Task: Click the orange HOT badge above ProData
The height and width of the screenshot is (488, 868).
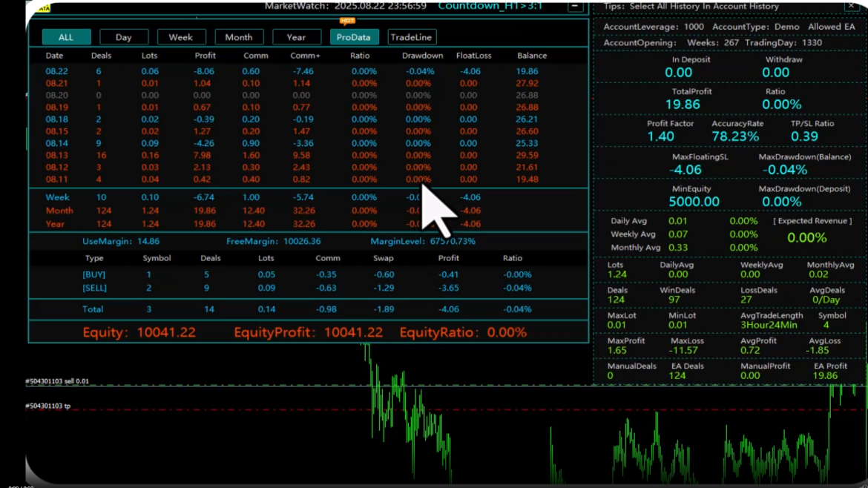Action: [346, 21]
